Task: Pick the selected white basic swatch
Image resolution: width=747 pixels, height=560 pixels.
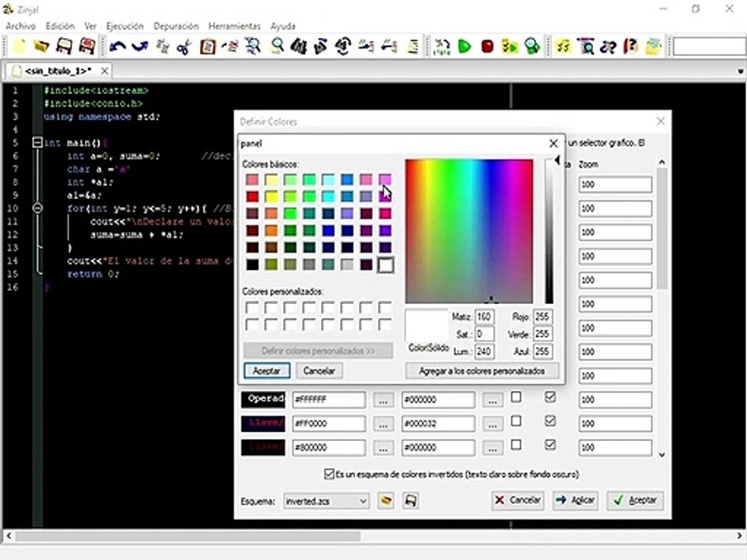Action: pyautogui.click(x=385, y=264)
